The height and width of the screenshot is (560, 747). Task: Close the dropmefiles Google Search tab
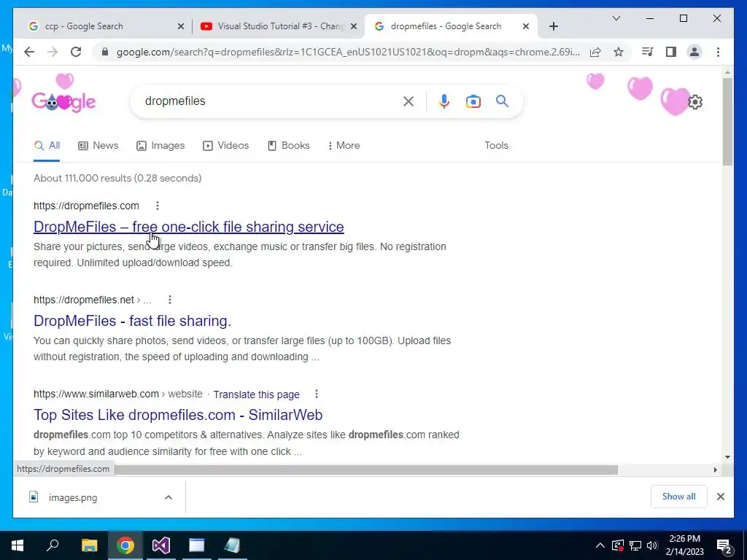coord(525,26)
